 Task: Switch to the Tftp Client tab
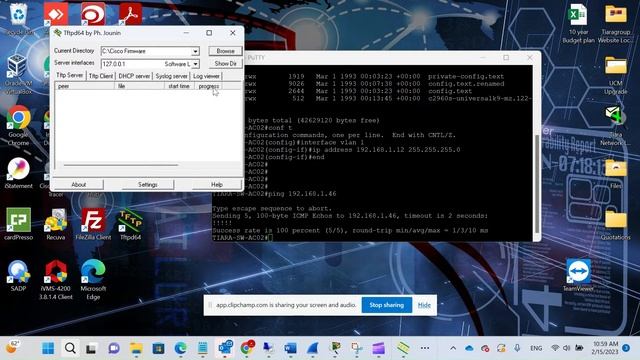(100, 76)
